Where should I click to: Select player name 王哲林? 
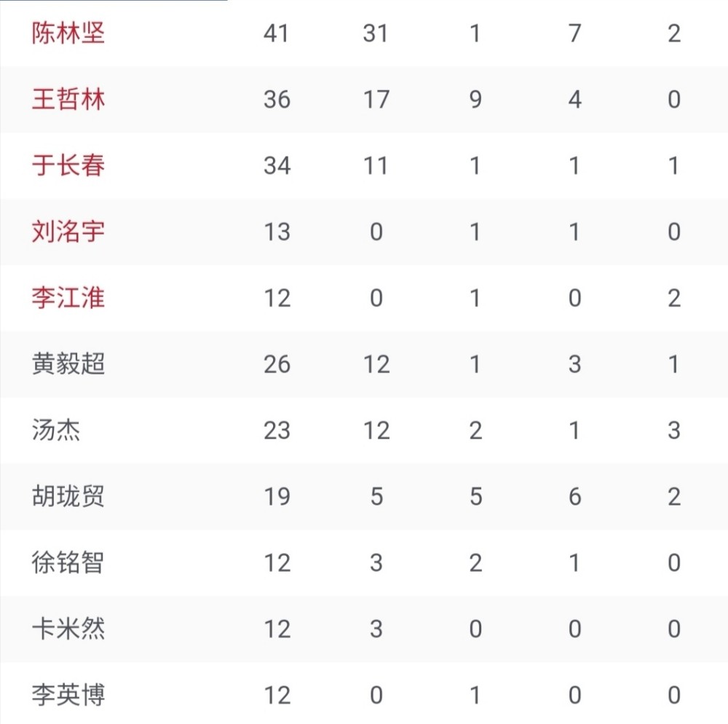click(x=68, y=99)
